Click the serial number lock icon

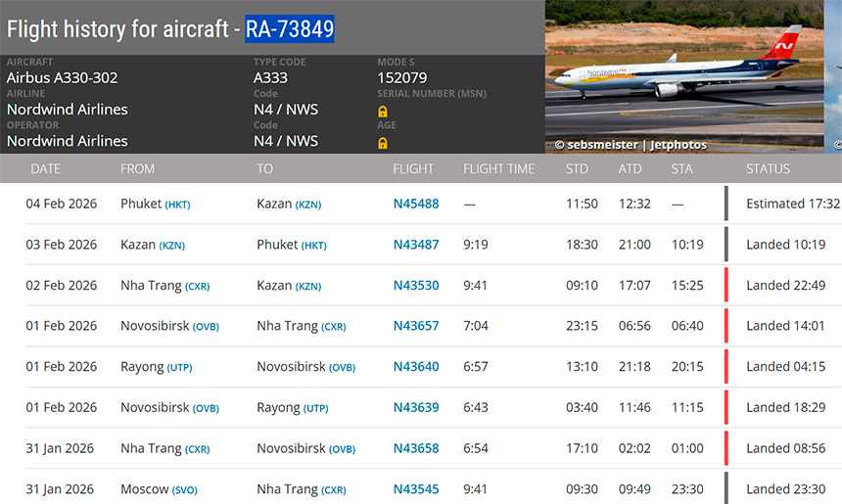383,111
